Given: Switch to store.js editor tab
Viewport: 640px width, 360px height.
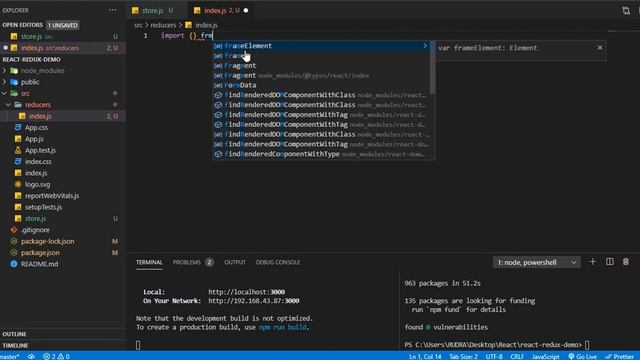Looking at the screenshot, I should [x=153, y=11].
